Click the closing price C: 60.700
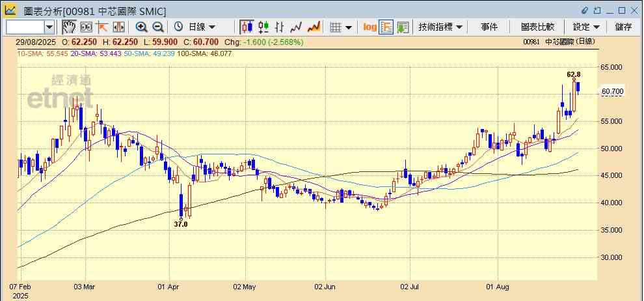Screen dimensions: 644x301 pyautogui.click(x=202, y=42)
